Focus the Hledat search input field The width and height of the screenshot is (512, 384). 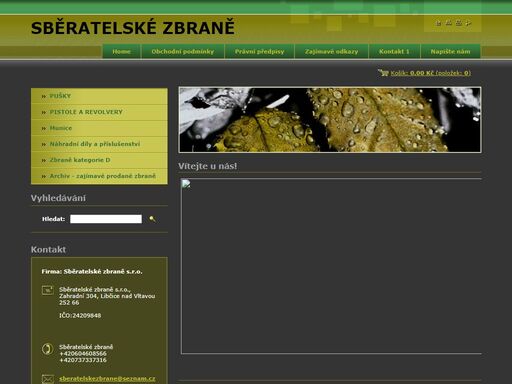click(106, 219)
